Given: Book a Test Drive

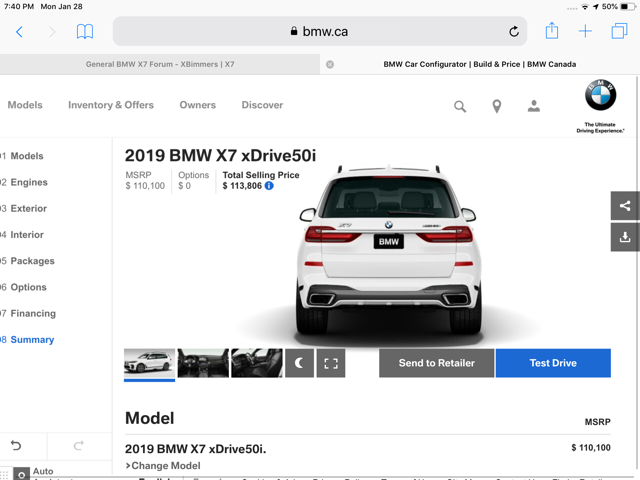Looking at the screenshot, I should coord(553,363).
